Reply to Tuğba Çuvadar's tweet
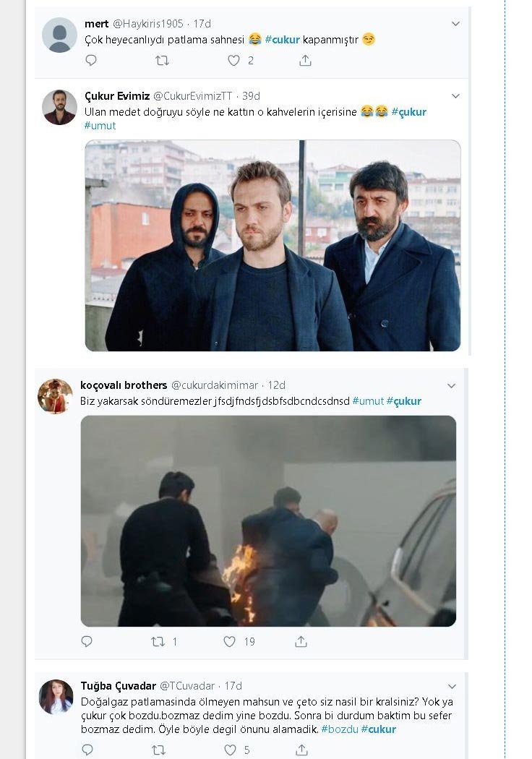This screenshot has width=532, height=759. [87, 750]
